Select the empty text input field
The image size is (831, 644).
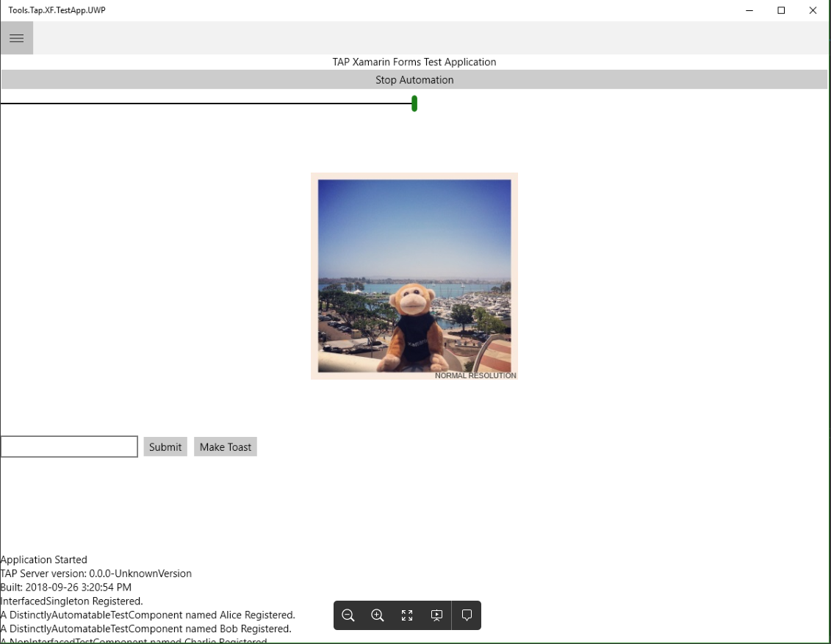pos(68,446)
